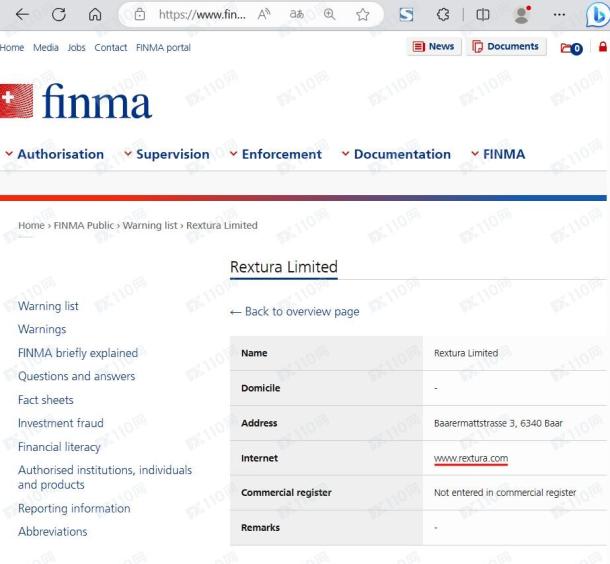Go back to overview page
Image resolution: width=610 pixels, height=564 pixels.
tap(294, 312)
